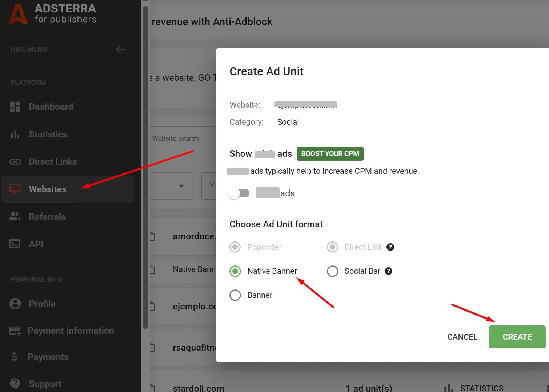Click the Payments dollar icon
This screenshot has width=549, height=392.
(14, 357)
